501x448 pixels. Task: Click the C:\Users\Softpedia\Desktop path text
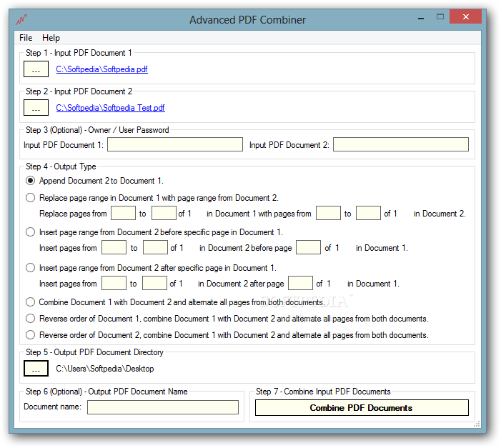click(x=105, y=369)
